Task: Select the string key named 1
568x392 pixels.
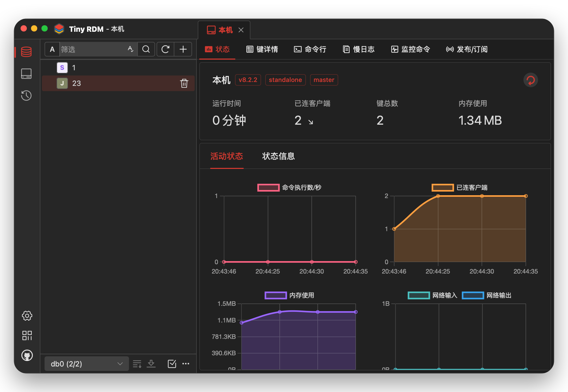Action: pos(74,68)
